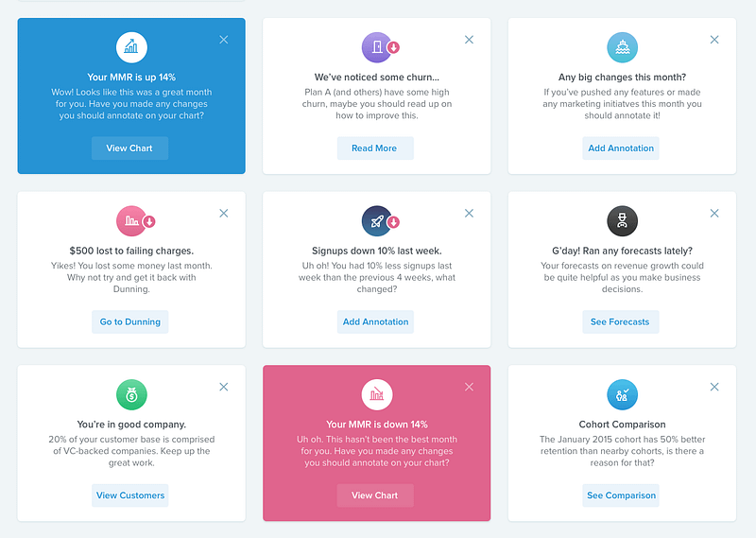
Task: Click the growth chart icon on the MMR up card
Action: click(131, 47)
